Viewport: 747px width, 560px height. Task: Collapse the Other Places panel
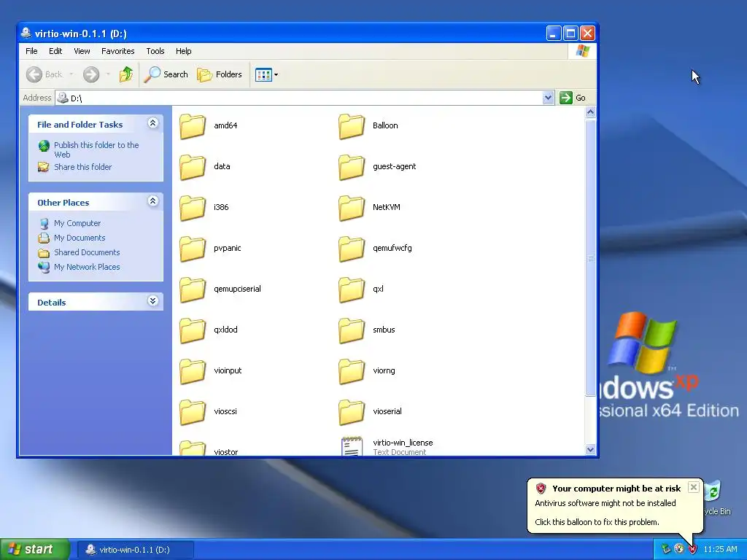point(153,201)
